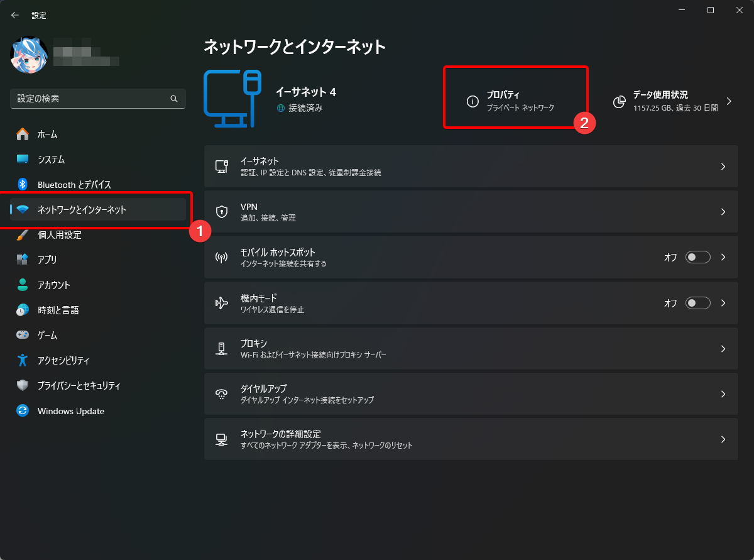Select ネットワークとインターネット in the sidebar
754x560 pixels.
(x=82, y=209)
